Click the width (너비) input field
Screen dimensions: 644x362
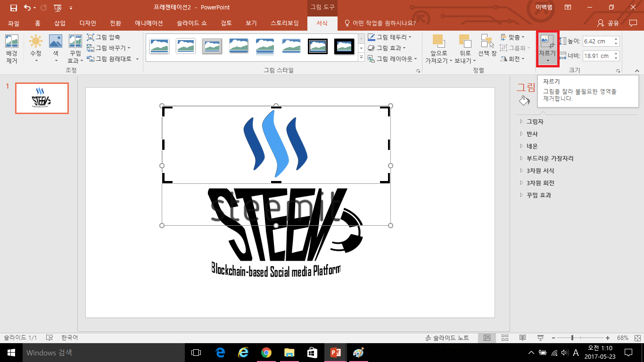coord(598,56)
